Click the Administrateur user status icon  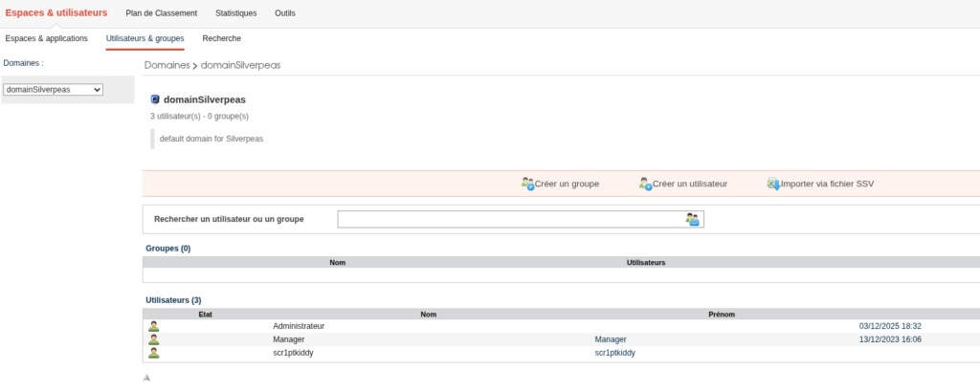pyautogui.click(x=154, y=326)
